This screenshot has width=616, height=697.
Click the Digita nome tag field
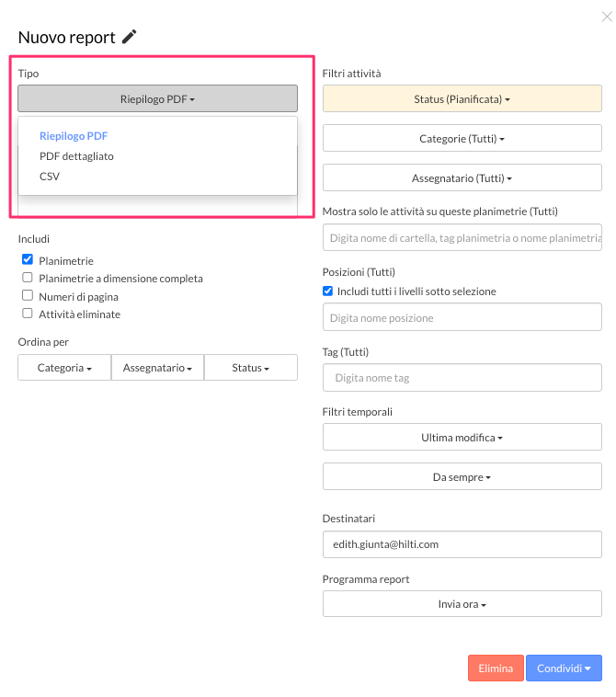pyautogui.click(x=462, y=377)
